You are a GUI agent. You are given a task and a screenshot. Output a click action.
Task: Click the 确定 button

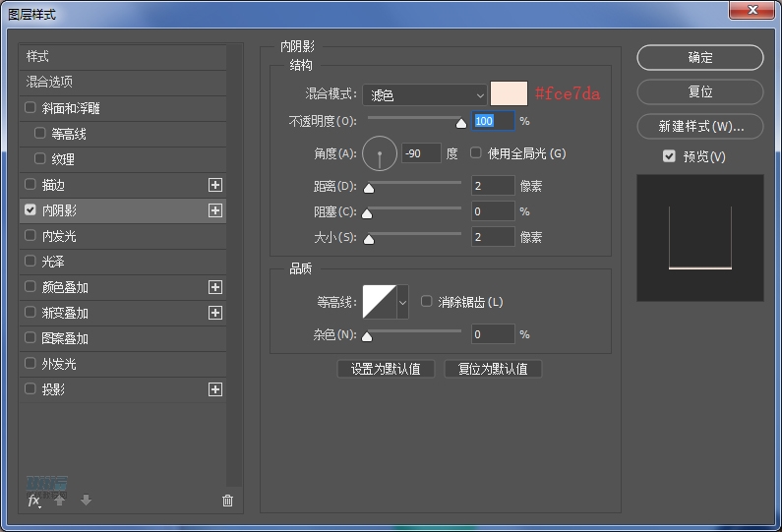(699, 58)
